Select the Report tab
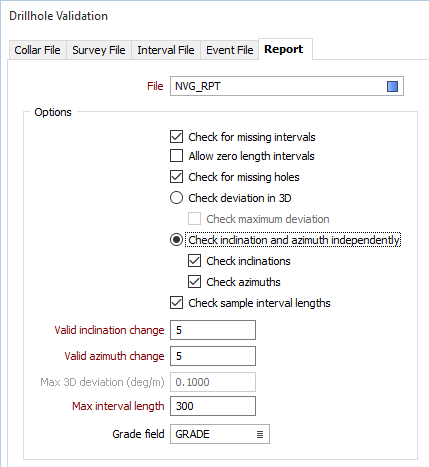Viewport: 429px width, 467px height. [x=285, y=49]
